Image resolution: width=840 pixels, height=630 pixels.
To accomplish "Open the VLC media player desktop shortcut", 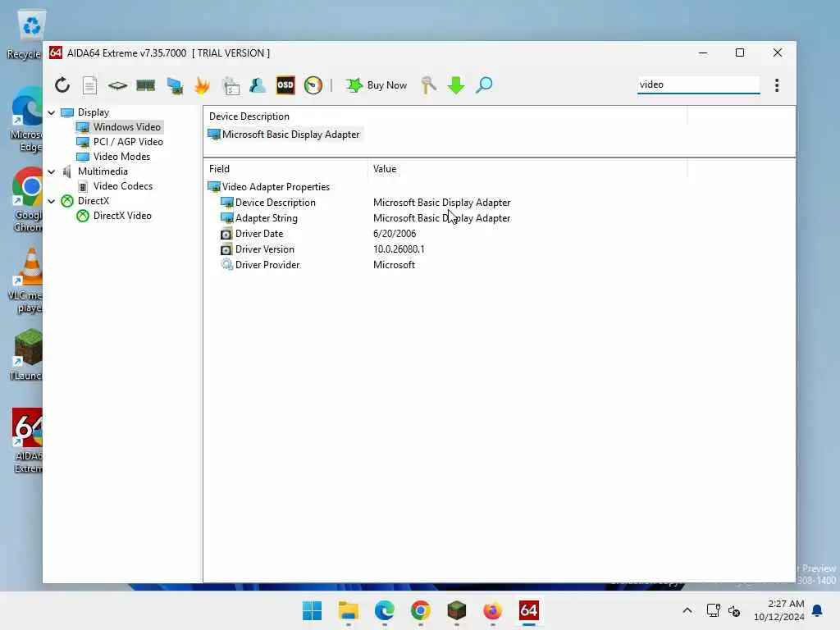I will pyautogui.click(x=25, y=281).
